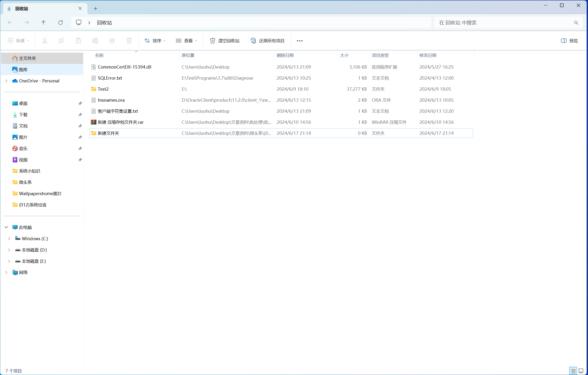Click the Refresh icon in navigation bar

[61, 23]
